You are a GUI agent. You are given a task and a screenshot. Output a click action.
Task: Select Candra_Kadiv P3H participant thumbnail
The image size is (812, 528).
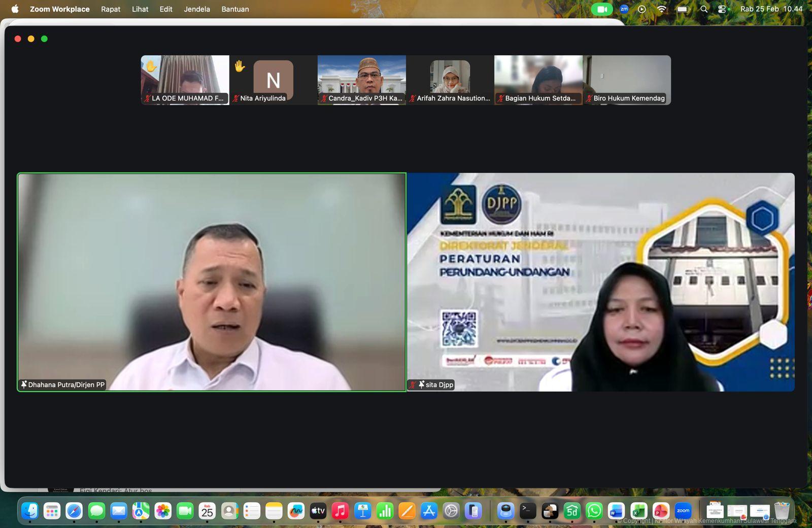click(361, 80)
